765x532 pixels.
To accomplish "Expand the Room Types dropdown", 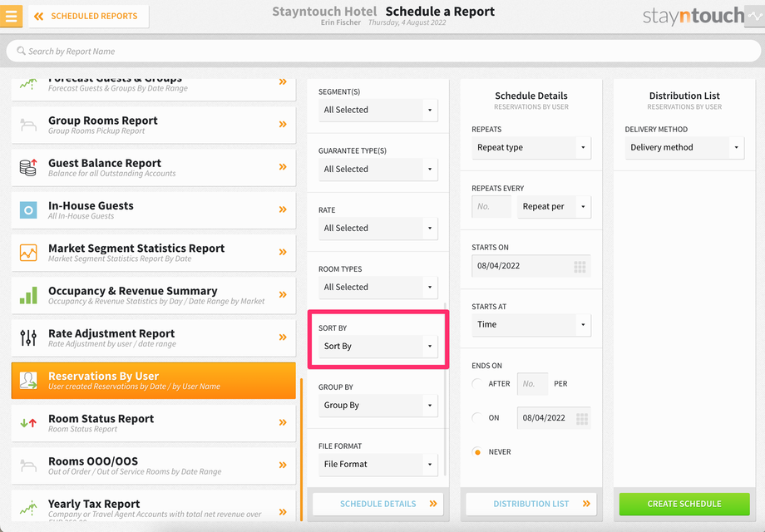I will pyautogui.click(x=378, y=288).
